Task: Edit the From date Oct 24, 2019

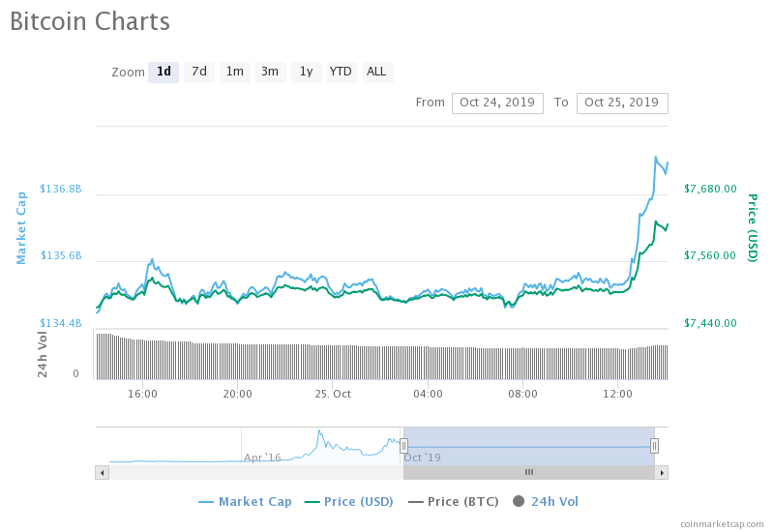Action: [497, 103]
